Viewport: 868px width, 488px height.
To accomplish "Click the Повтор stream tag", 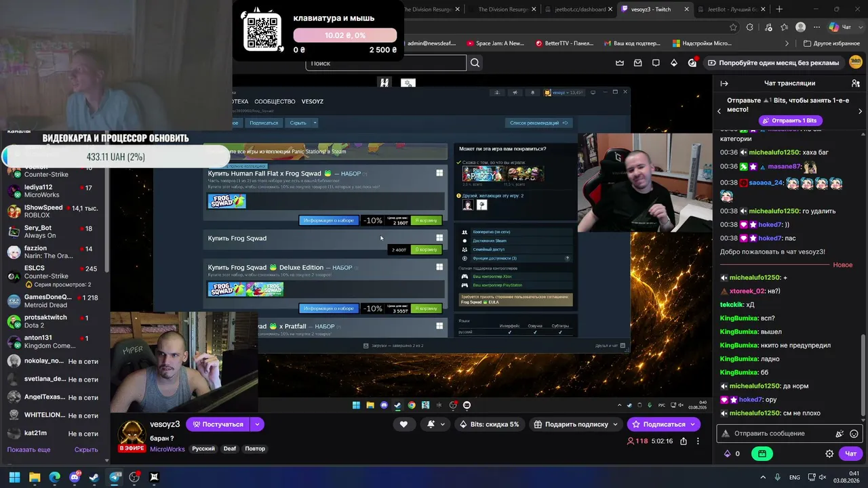I will point(255,449).
